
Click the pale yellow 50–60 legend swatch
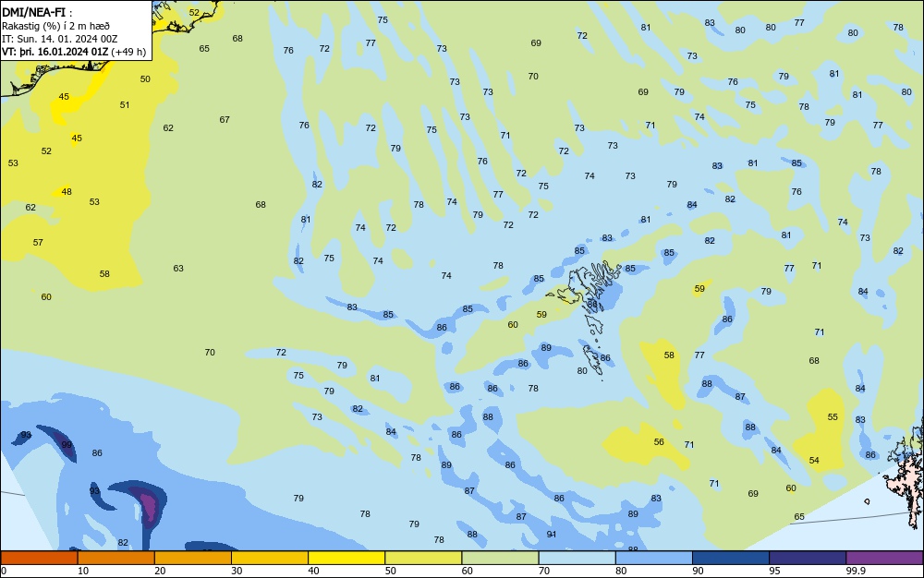pyautogui.click(x=423, y=558)
